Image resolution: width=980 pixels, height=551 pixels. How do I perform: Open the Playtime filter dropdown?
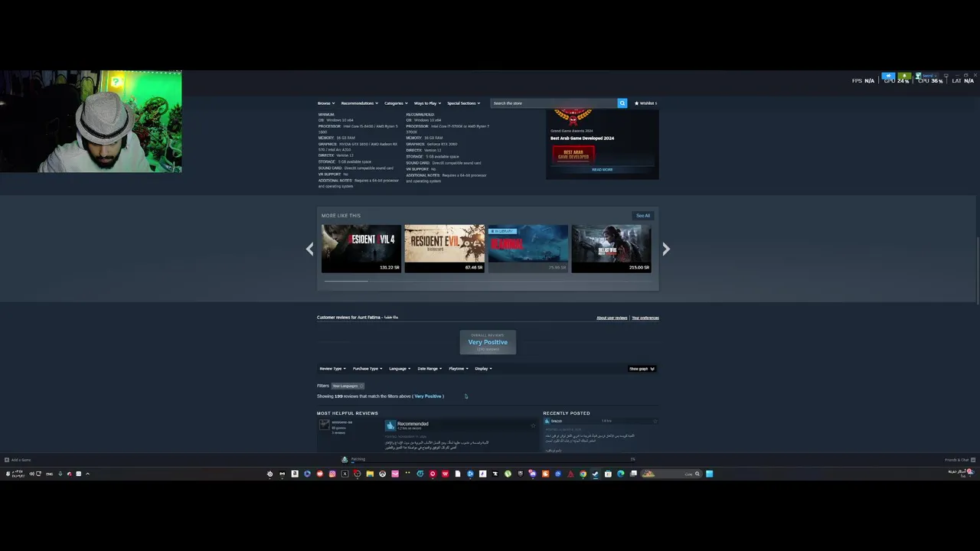tap(458, 369)
